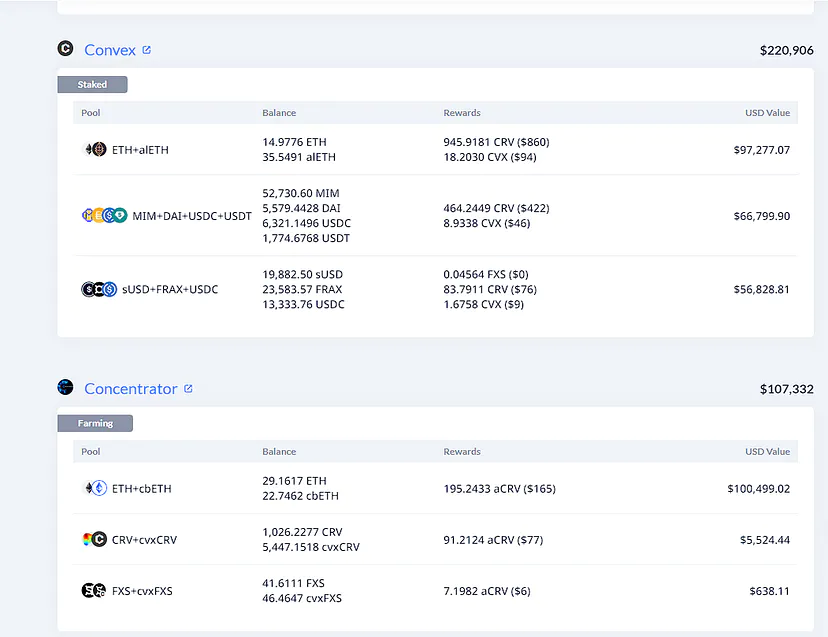This screenshot has height=637, width=828.
Task: Click the Convex total value $220,906
Action: [x=786, y=50]
